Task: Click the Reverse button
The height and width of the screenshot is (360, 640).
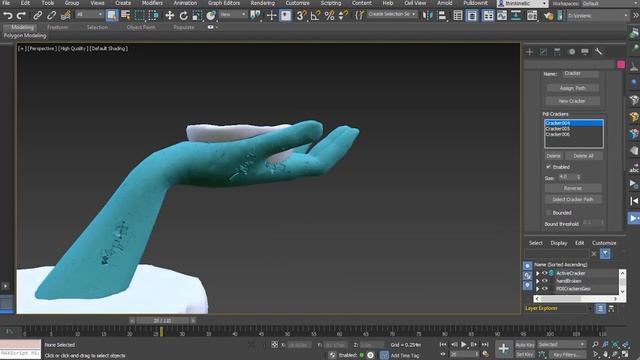Action: tap(573, 188)
